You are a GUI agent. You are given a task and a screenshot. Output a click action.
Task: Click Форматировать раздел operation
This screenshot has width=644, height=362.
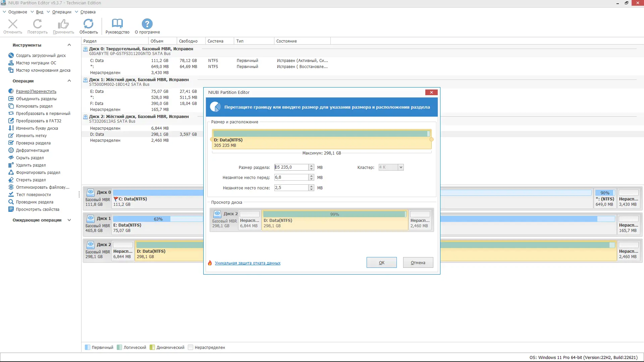tap(38, 173)
